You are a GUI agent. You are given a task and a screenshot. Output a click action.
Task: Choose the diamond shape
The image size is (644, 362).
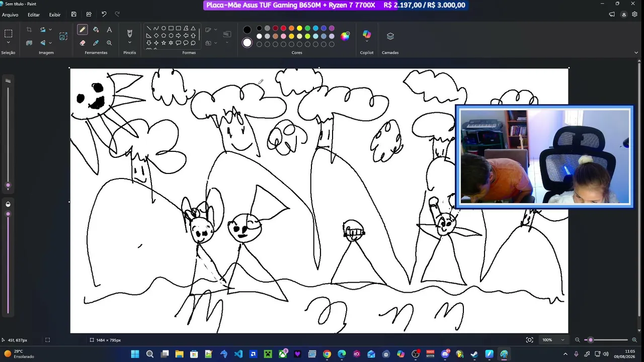pos(156,36)
